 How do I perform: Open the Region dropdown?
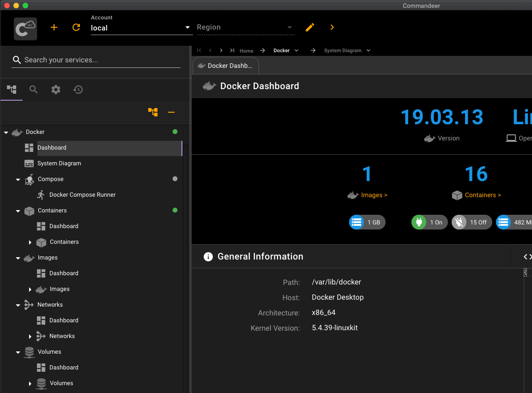(245, 28)
